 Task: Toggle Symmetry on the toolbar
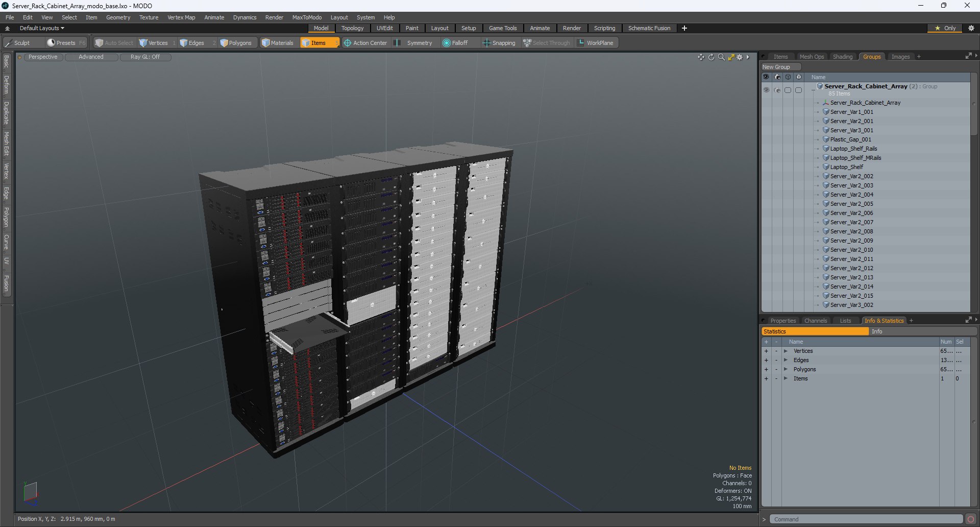point(414,43)
